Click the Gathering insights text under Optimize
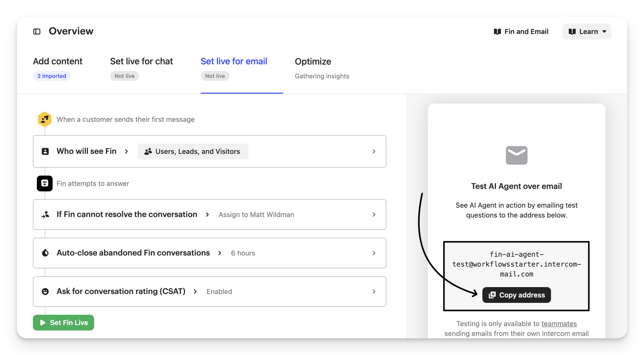The width and height of the screenshot is (644, 355). [x=322, y=76]
